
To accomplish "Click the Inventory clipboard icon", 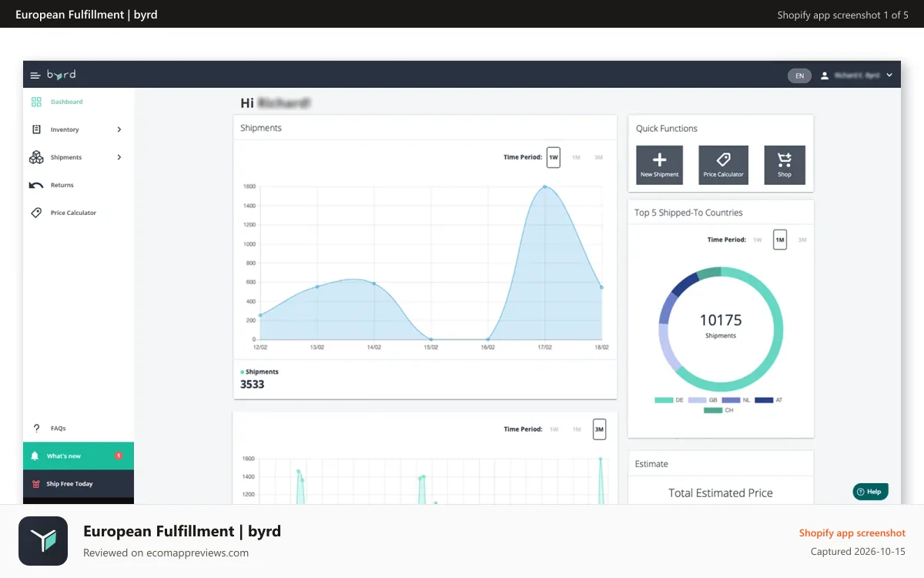I will coord(36,129).
